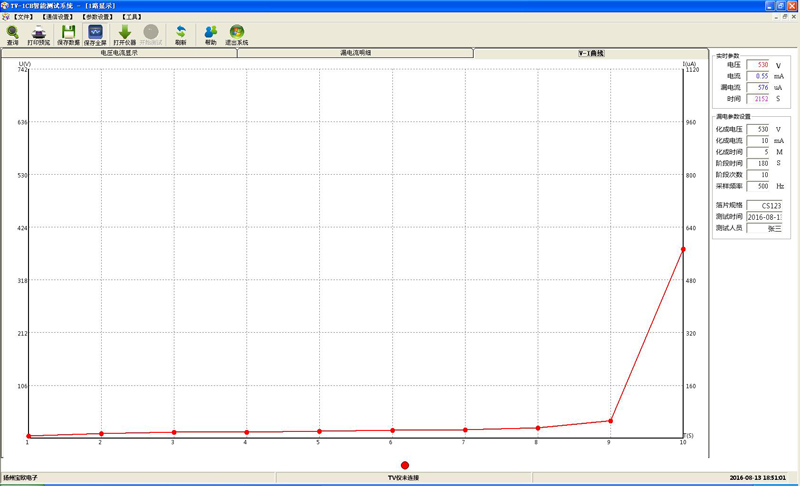This screenshot has height=486, width=800.
Task: Click the 保存数据 save data icon
Action: click(x=68, y=35)
